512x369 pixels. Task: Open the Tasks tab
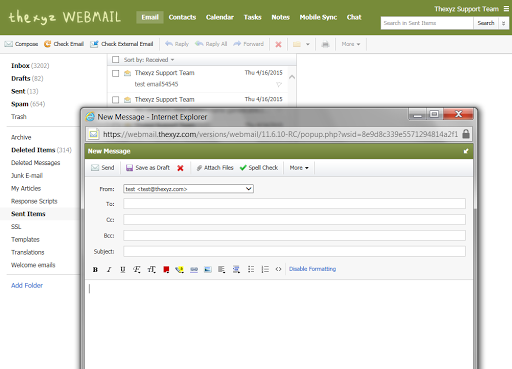[x=253, y=17]
